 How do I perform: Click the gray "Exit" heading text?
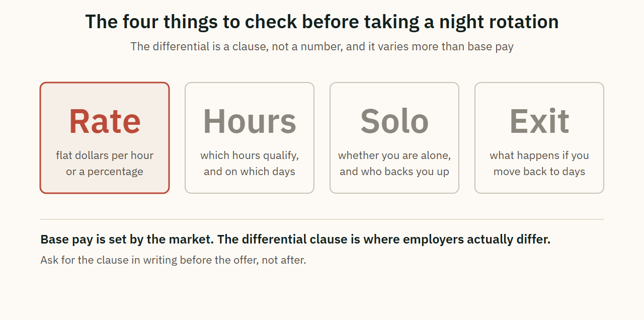click(x=539, y=121)
